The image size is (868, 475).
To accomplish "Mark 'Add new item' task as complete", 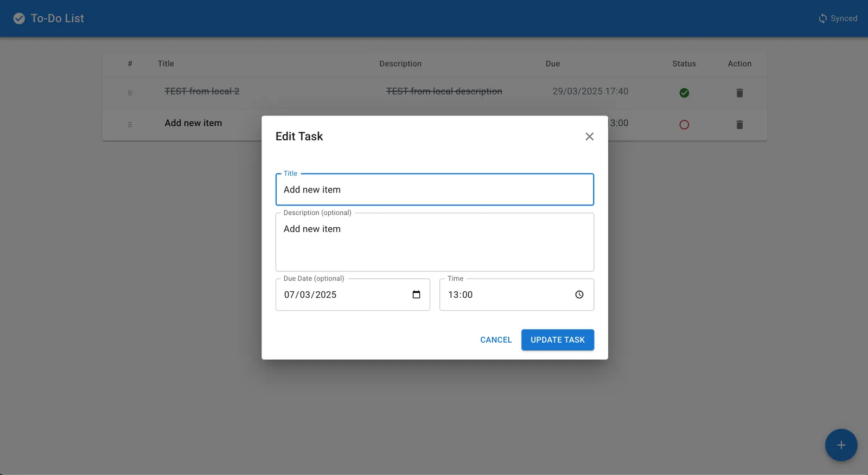I will pyautogui.click(x=684, y=125).
